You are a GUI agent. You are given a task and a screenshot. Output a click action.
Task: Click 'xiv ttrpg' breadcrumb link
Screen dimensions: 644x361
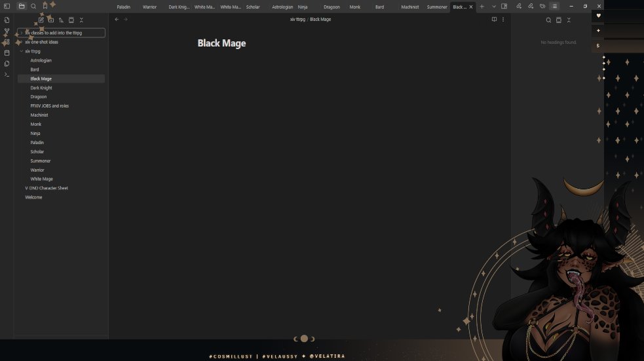(x=298, y=19)
